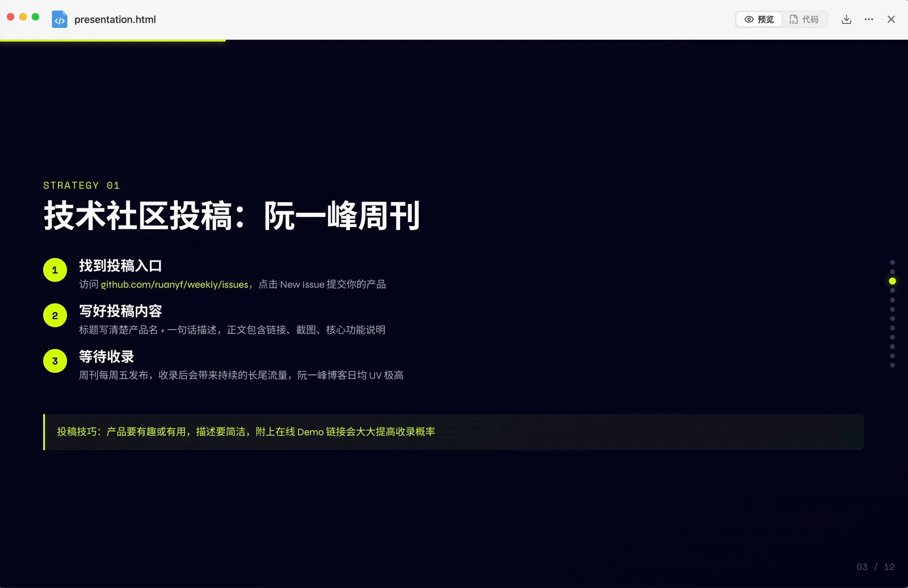Click the description starting 周刊每周五发布
Screen dimensions: 908x588
coord(241,375)
